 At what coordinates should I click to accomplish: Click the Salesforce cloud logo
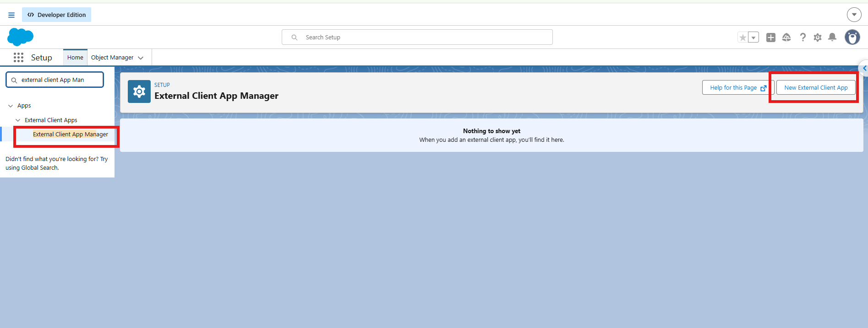click(21, 37)
